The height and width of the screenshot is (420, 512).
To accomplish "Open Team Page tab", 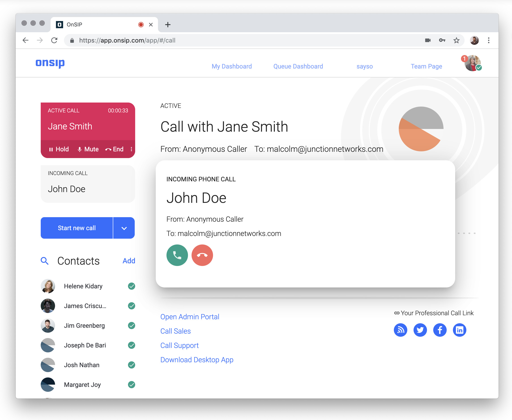I will click(426, 66).
